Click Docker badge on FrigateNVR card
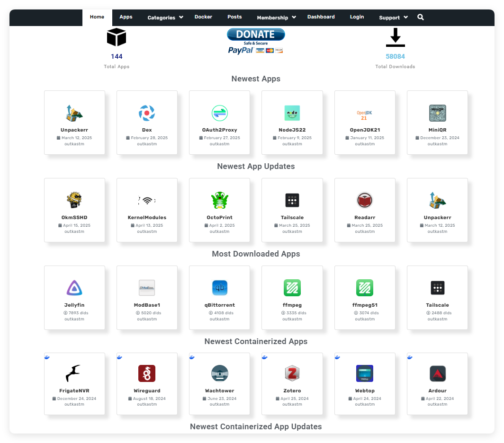Viewport: 504px width, 443px height. pyautogui.click(x=47, y=357)
